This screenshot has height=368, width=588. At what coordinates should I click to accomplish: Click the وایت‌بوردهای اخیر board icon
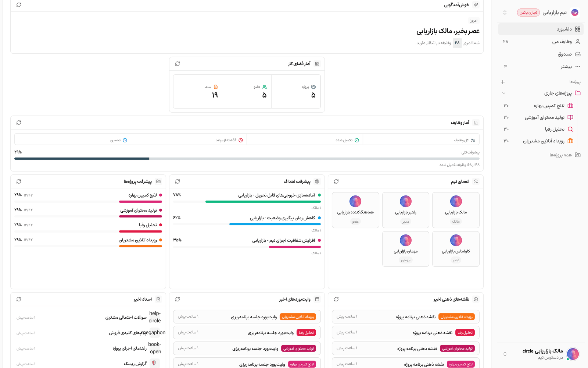point(317,299)
